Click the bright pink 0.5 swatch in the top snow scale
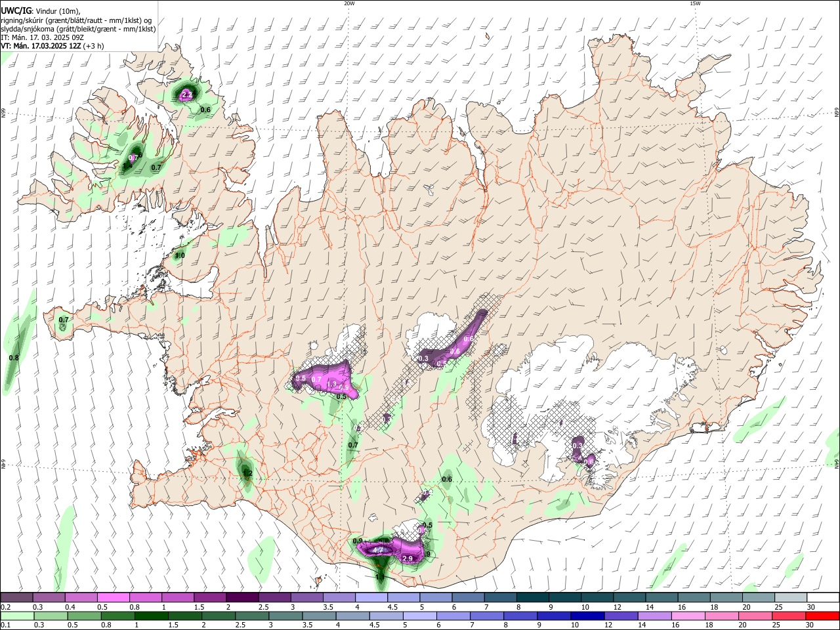840x630 pixels. click(x=113, y=597)
